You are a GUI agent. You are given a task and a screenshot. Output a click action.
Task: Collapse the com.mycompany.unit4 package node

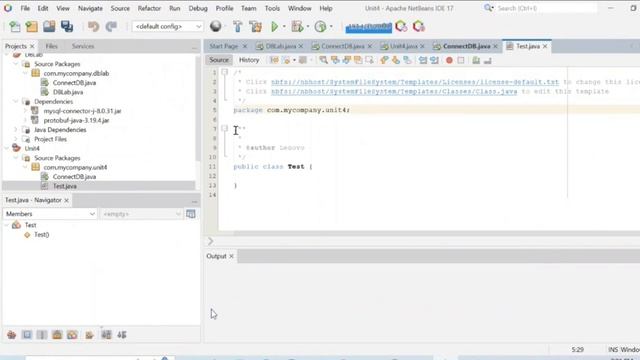coord(25,167)
